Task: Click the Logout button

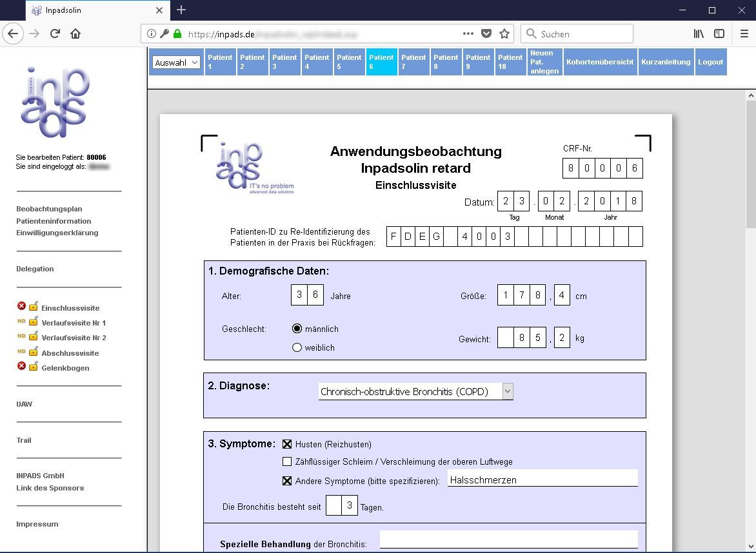Action: click(x=711, y=62)
